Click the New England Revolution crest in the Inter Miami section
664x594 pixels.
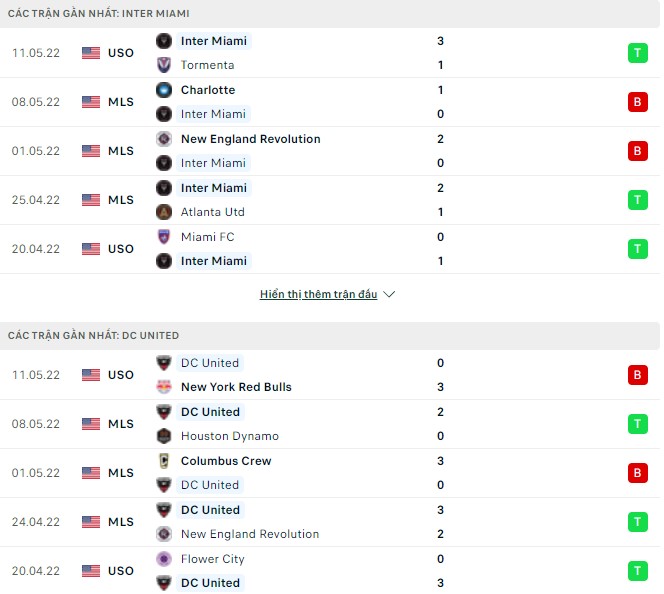(164, 139)
